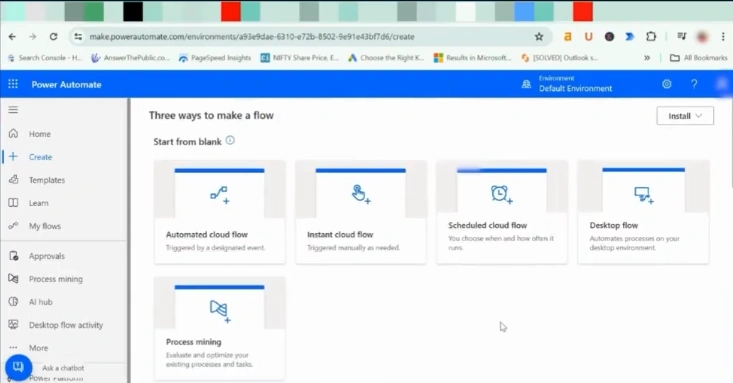
Task: Click the AI hub icon
Action: click(14, 302)
